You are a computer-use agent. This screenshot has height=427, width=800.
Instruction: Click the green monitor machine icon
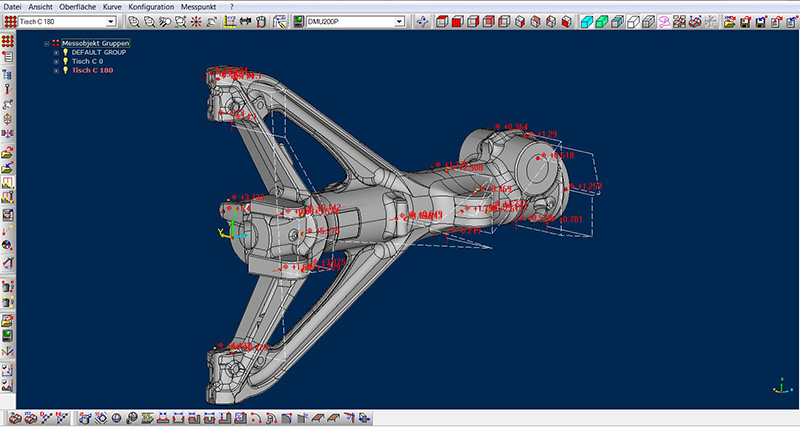(299, 21)
